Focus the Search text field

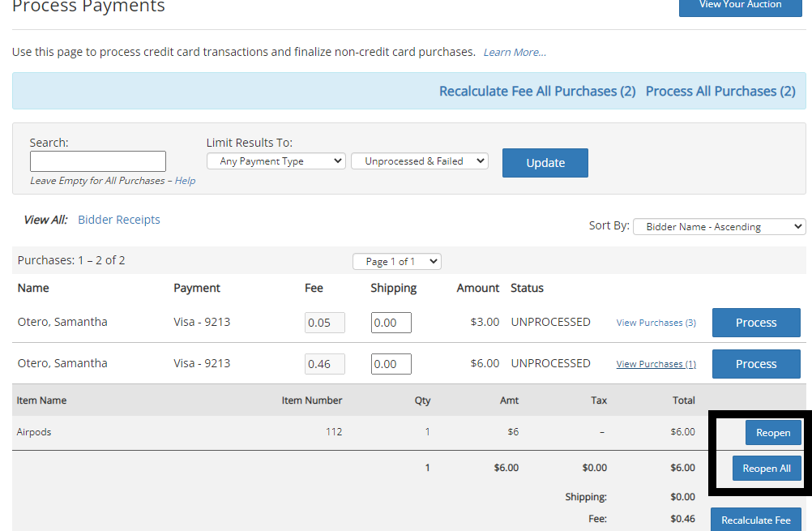coord(97,161)
